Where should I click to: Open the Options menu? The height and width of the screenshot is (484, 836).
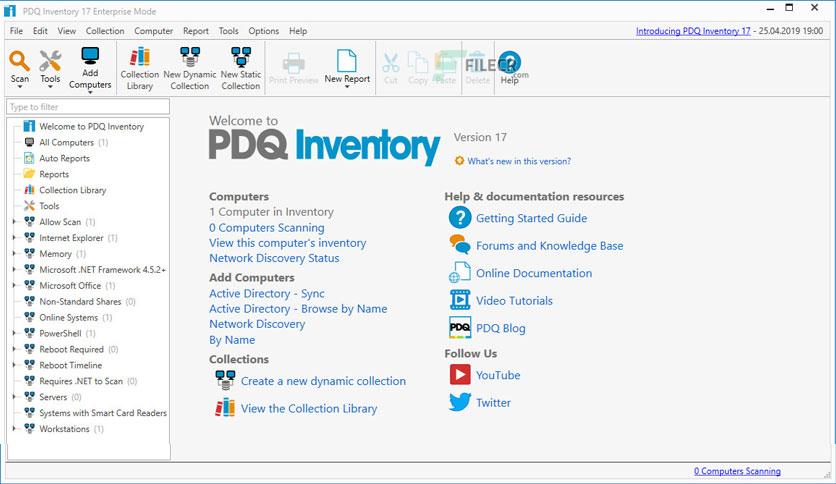tap(263, 31)
